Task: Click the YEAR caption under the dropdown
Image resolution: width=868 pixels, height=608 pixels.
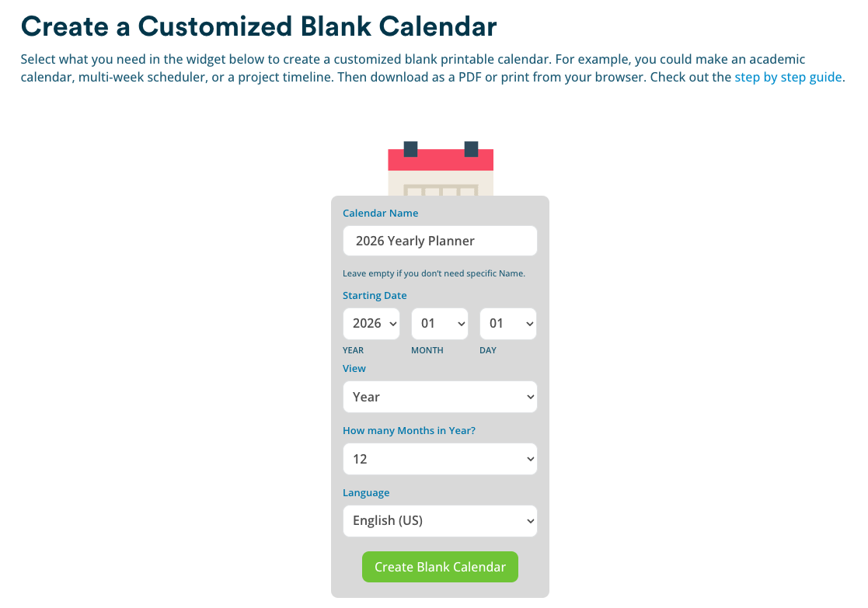Action: [x=354, y=350]
